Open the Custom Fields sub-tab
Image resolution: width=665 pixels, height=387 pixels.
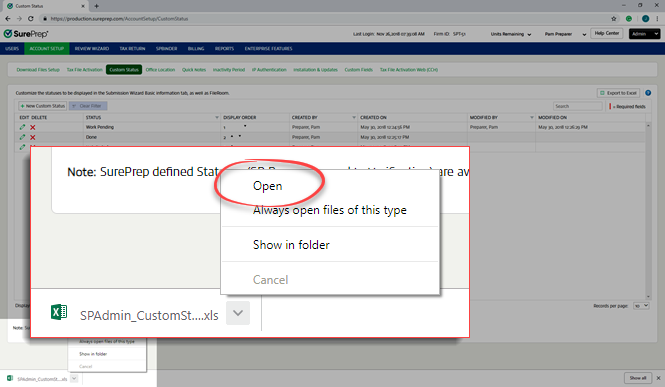(x=358, y=70)
